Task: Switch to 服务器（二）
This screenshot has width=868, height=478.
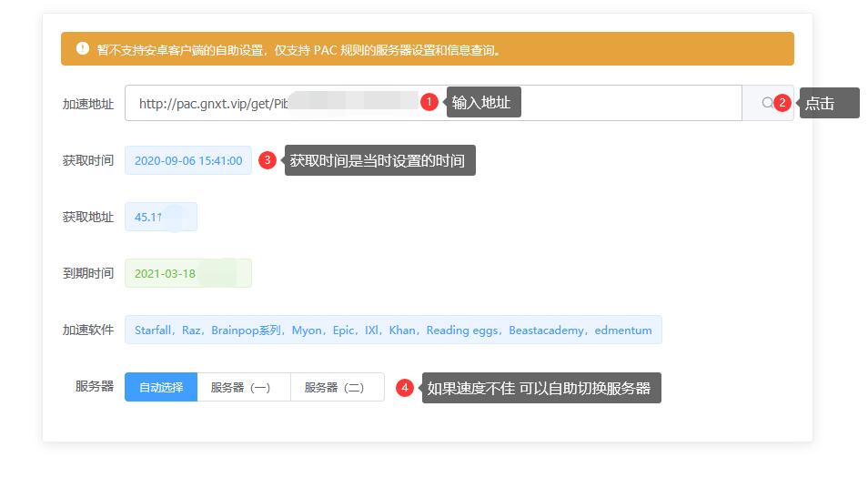Action: 337,387
